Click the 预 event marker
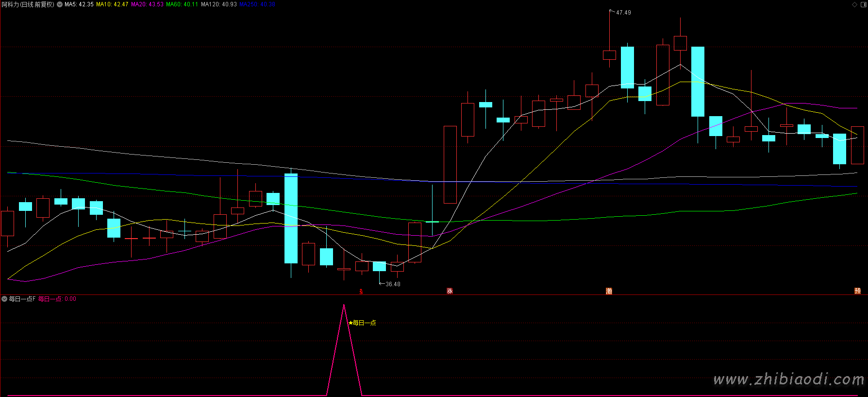Screen dimensions: 868x397 tap(857, 291)
